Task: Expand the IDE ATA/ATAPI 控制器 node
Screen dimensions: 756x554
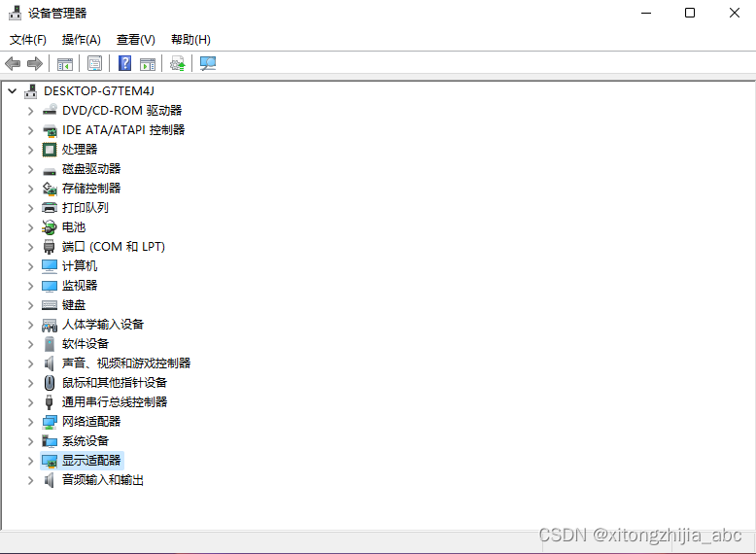Action: [31, 130]
